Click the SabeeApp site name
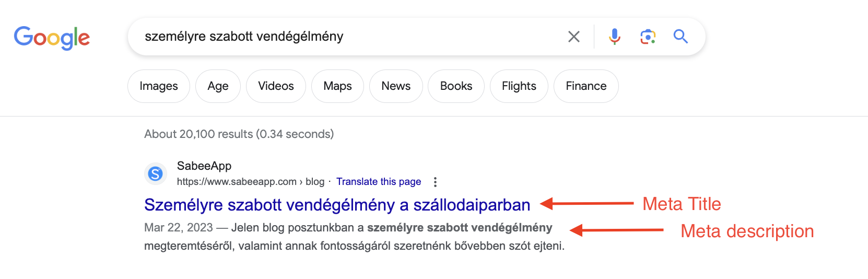Screen dimensions: 868x279 (x=204, y=166)
